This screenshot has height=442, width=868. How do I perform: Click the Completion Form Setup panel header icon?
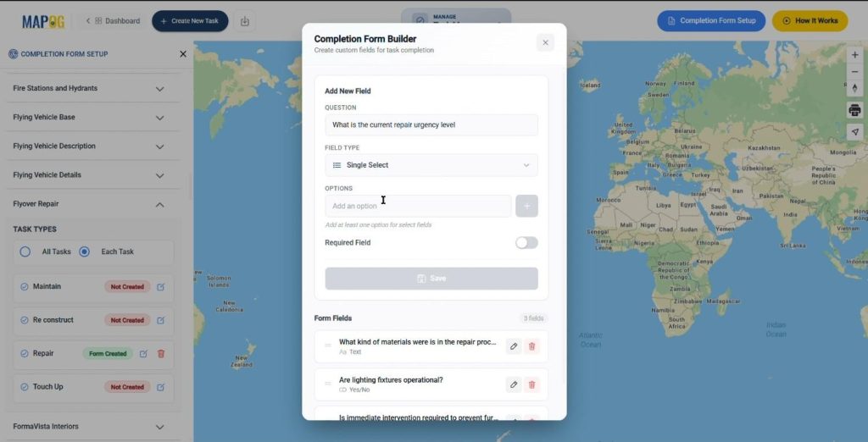pyautogui.click(x=14, y=53)
